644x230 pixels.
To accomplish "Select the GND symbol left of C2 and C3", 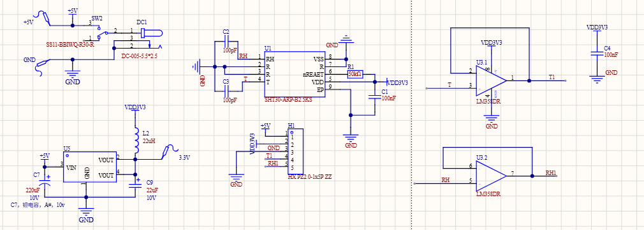I will [x=197, y=66].
